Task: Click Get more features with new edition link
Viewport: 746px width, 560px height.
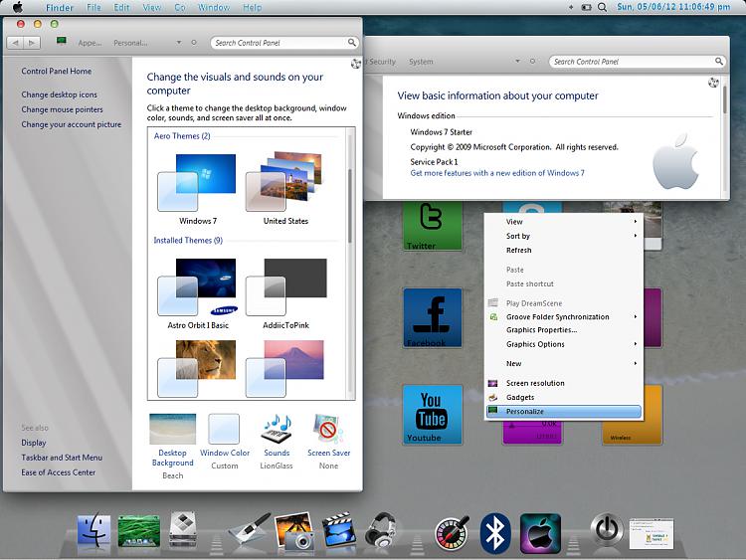Action: [497, 173]
